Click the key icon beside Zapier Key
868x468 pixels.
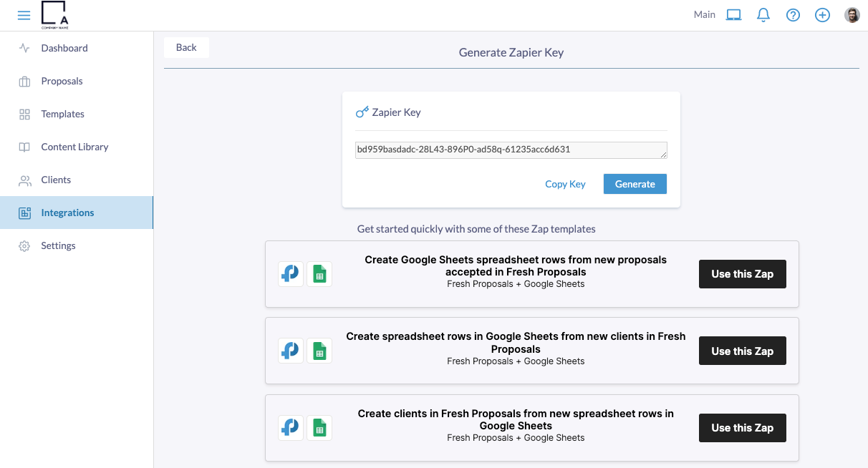(x=362, y=112)
